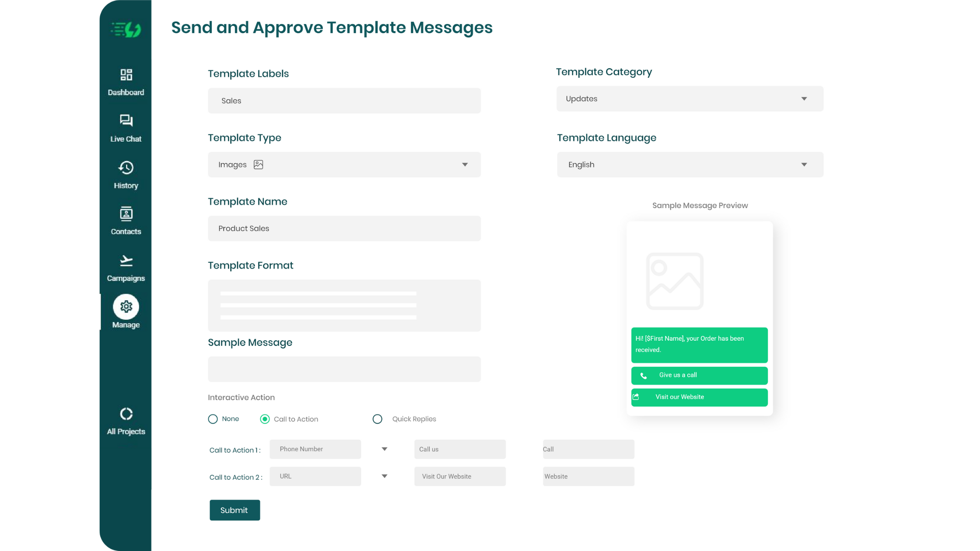Click the green lightning logo icon
Viewport: 980px width, 551px height.
point(126,30)
